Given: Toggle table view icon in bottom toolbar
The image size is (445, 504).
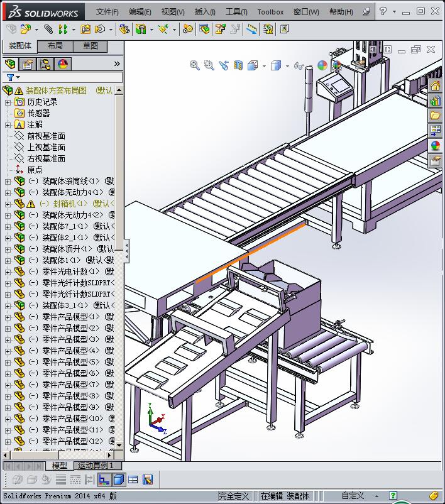Looking at the screenshot, I should click(133, 480).
